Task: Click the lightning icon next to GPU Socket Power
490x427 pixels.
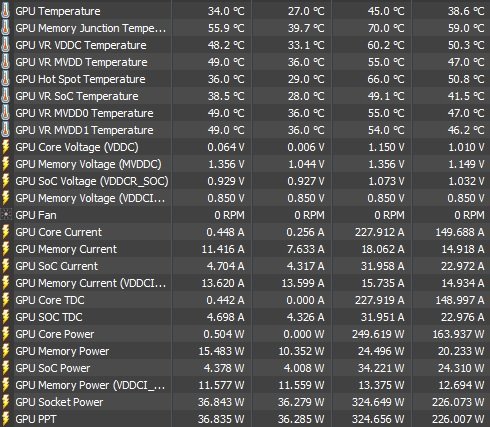Action: (5, 402)
